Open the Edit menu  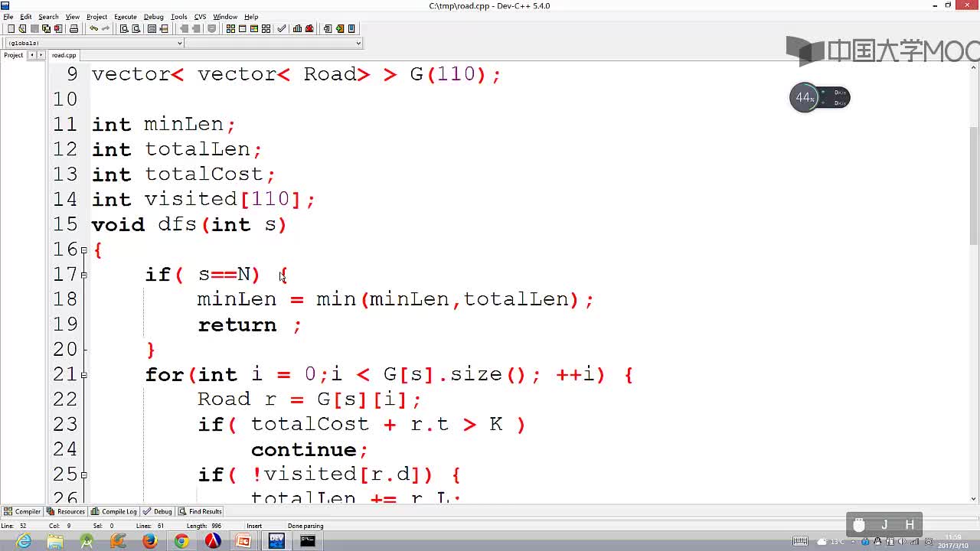point(25,17)
